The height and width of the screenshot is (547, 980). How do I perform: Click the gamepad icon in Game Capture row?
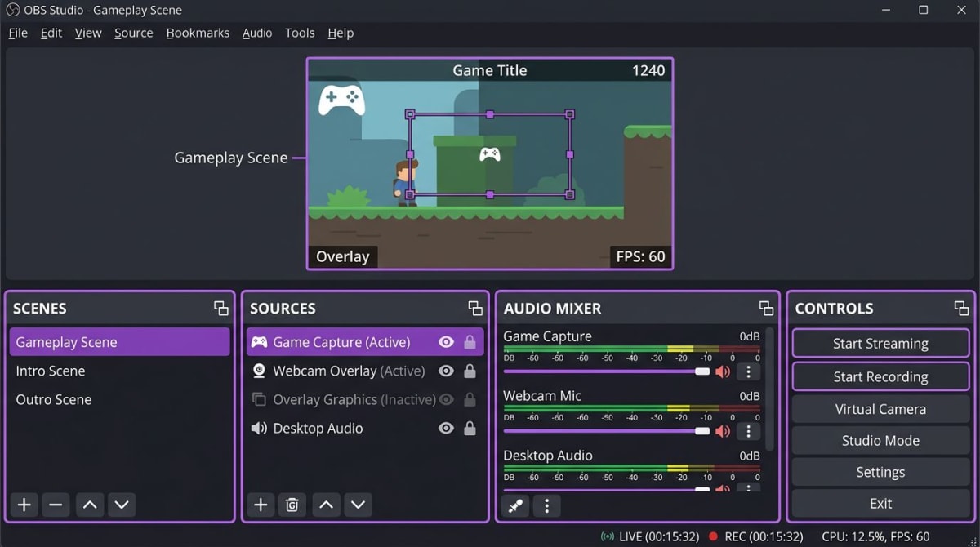(x=259, y=342)
